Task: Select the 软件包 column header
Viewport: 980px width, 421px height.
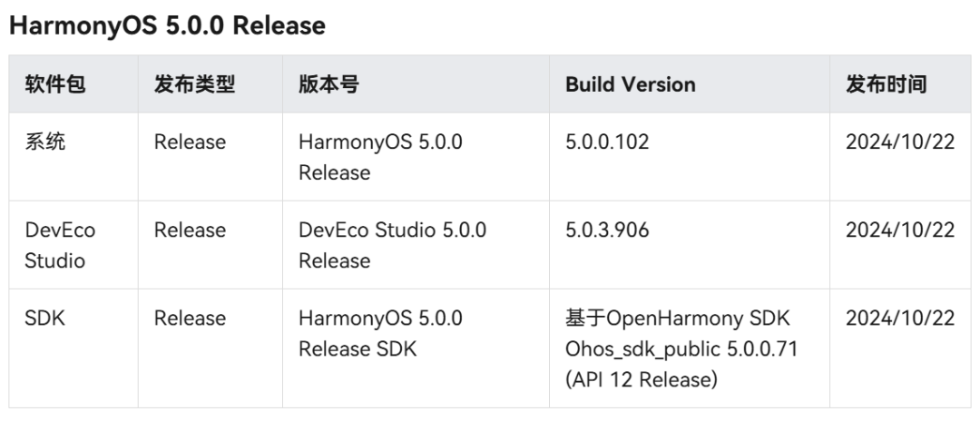Action: point(55,84)
